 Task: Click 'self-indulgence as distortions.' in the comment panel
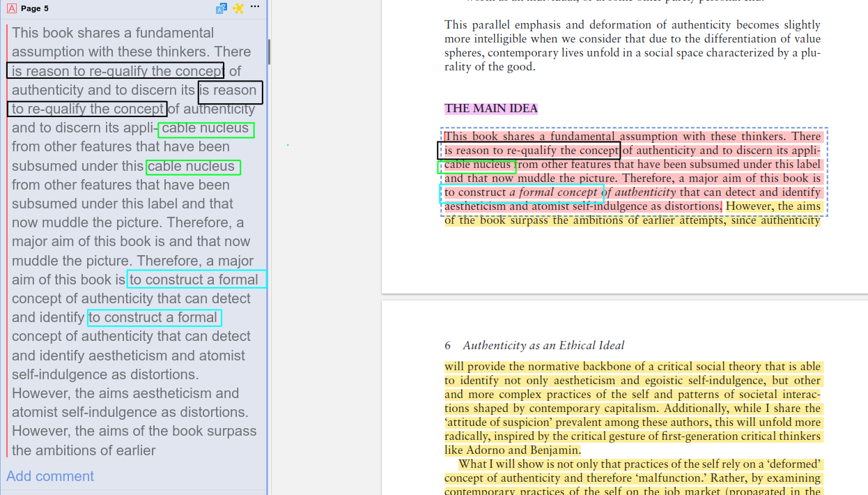105,374
